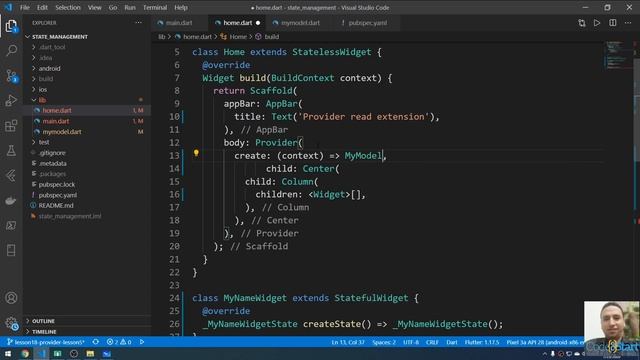Close unsaved home.dart tab dot
Viewport: 640px width, 360px height.
tap(258, 23)
